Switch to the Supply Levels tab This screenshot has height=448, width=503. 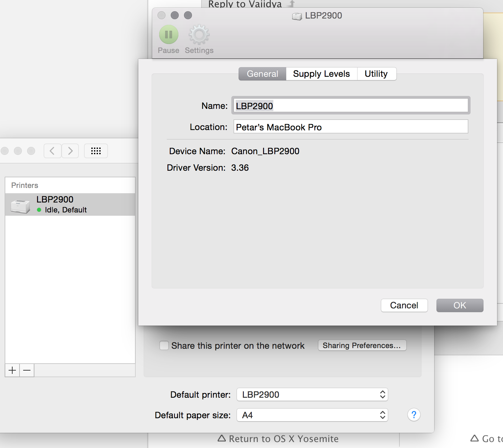coord(322,74)
